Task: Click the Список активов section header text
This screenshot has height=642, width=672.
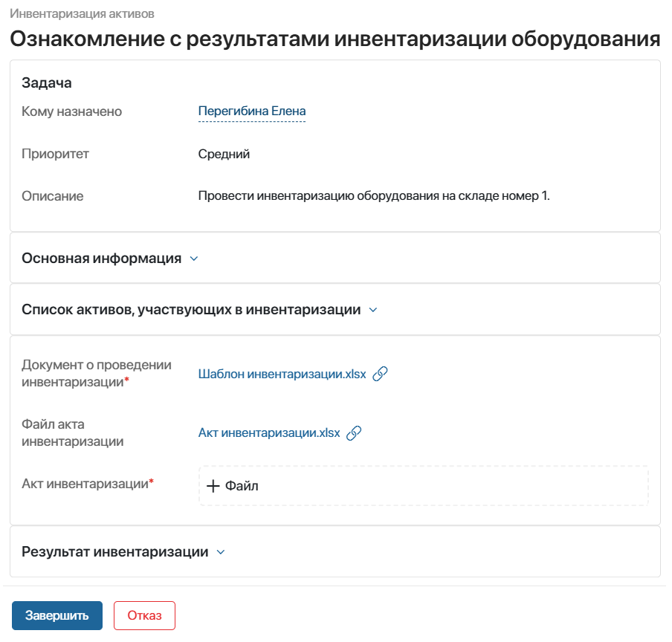Action: click(191, 310)
